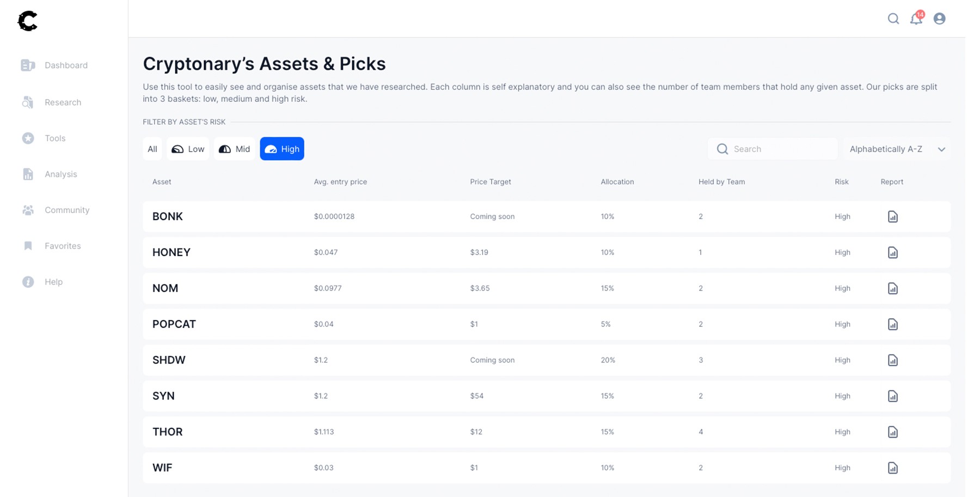Open the BONK report icon

892,217
